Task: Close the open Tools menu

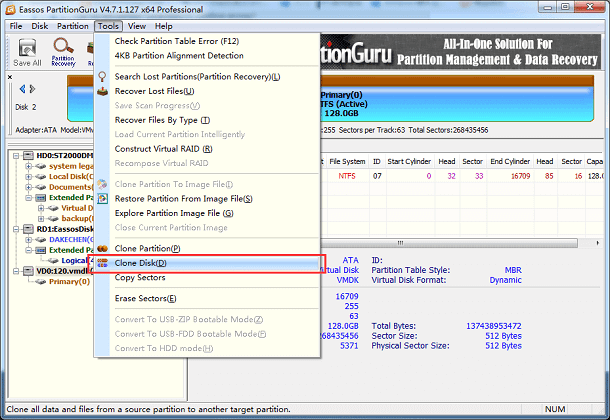Action: [108, 26]
